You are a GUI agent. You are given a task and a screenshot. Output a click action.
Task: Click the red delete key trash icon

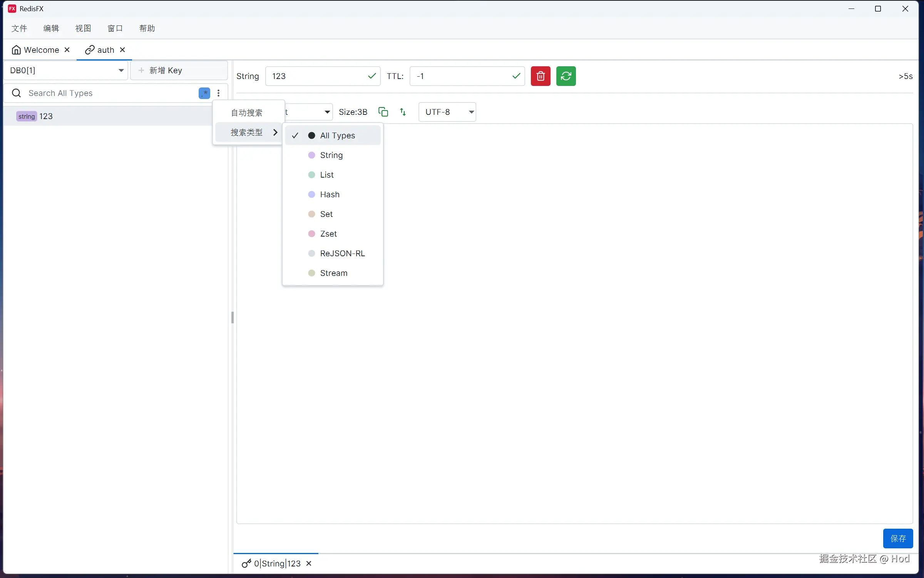coord(541,76)
